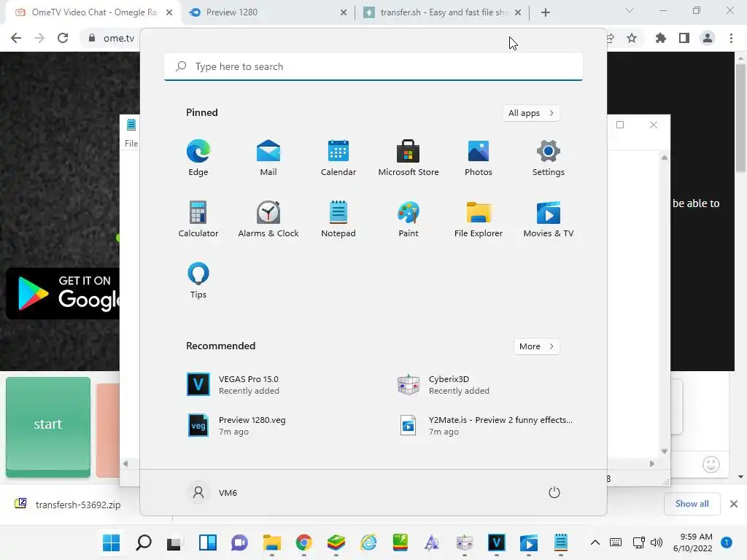Launch the Photos app
Image resolution: width=747 pixels, height=560 pixels.
click(x=479, y=158)
